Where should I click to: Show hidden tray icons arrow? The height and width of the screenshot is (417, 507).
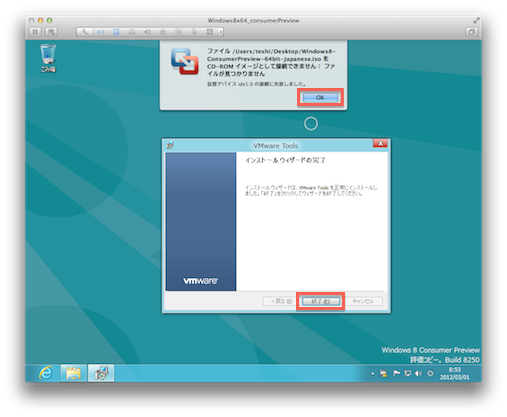(373, 374)
